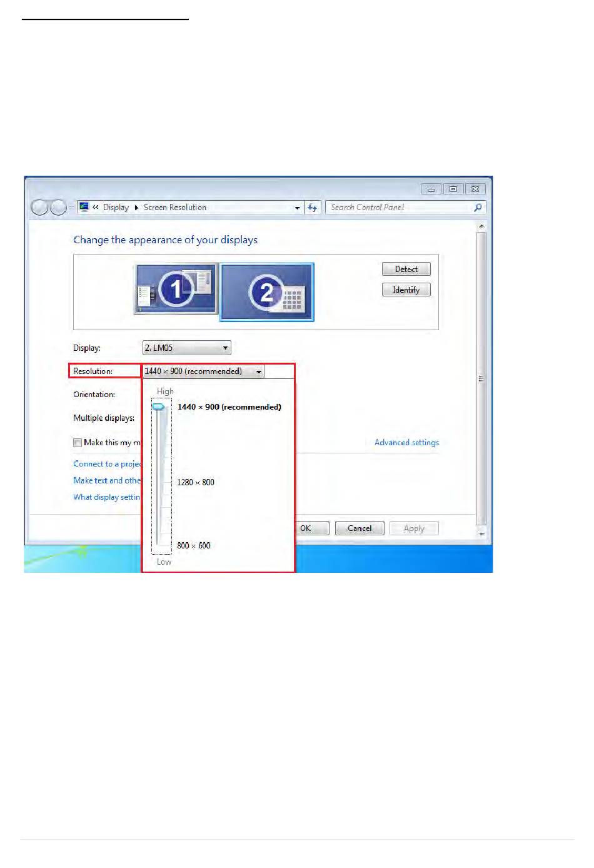Open Advanced settings link
Viewport: 594px width, 868px height.
click(406, 442)
